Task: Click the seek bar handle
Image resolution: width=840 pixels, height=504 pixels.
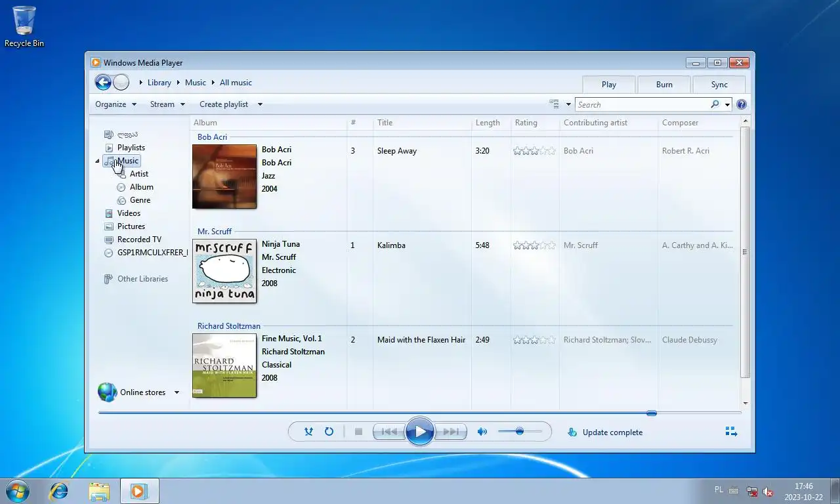Action: pyautogui.click(x=652, y=413)
